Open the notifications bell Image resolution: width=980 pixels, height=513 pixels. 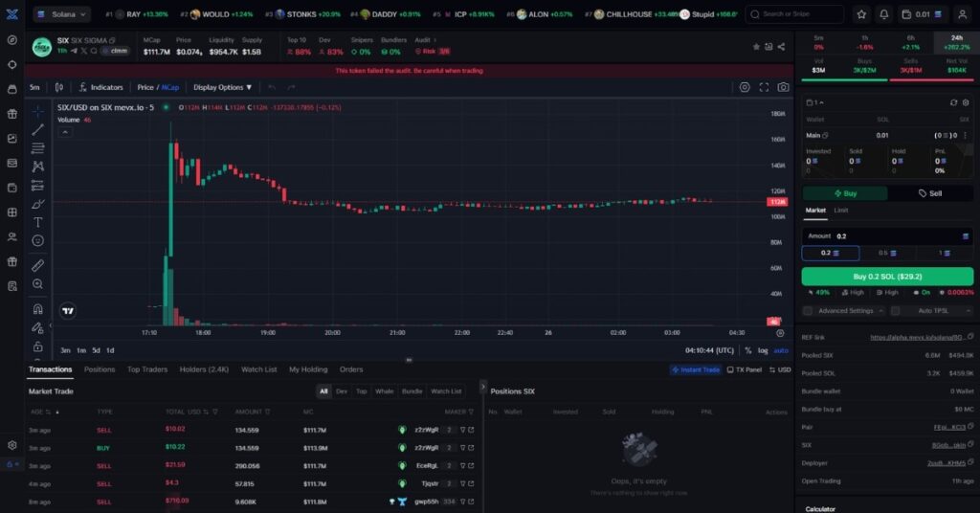[883, 13]
